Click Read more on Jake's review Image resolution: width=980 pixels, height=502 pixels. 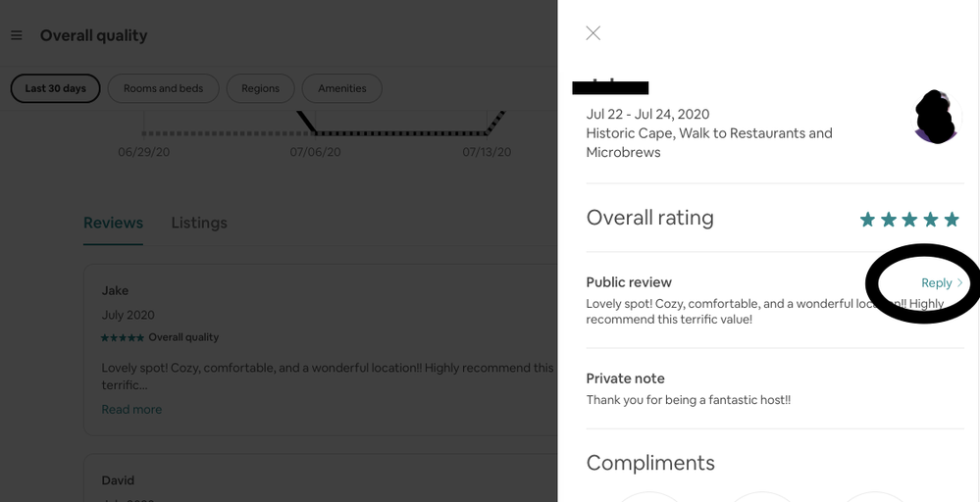[x=131, y=409]
